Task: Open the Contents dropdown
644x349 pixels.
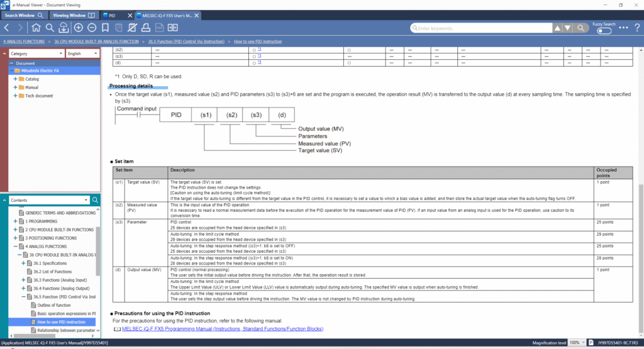Action: (49, 200)
